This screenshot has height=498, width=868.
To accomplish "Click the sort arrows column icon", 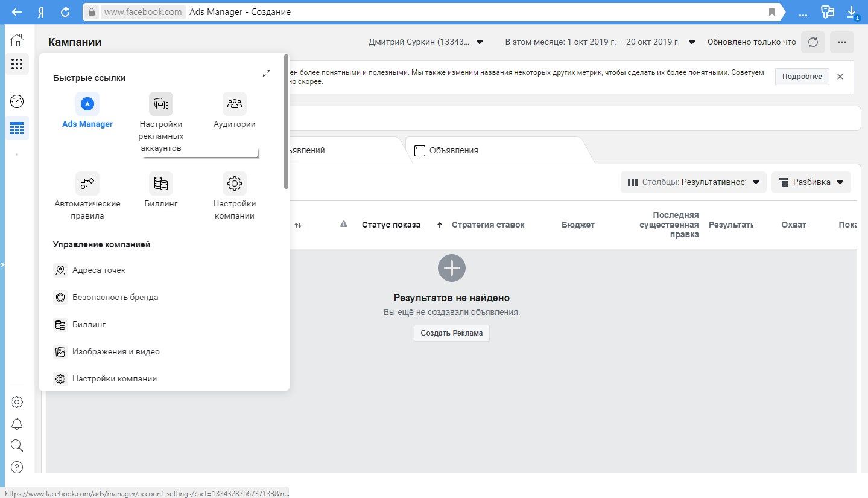I will point(298,225).
